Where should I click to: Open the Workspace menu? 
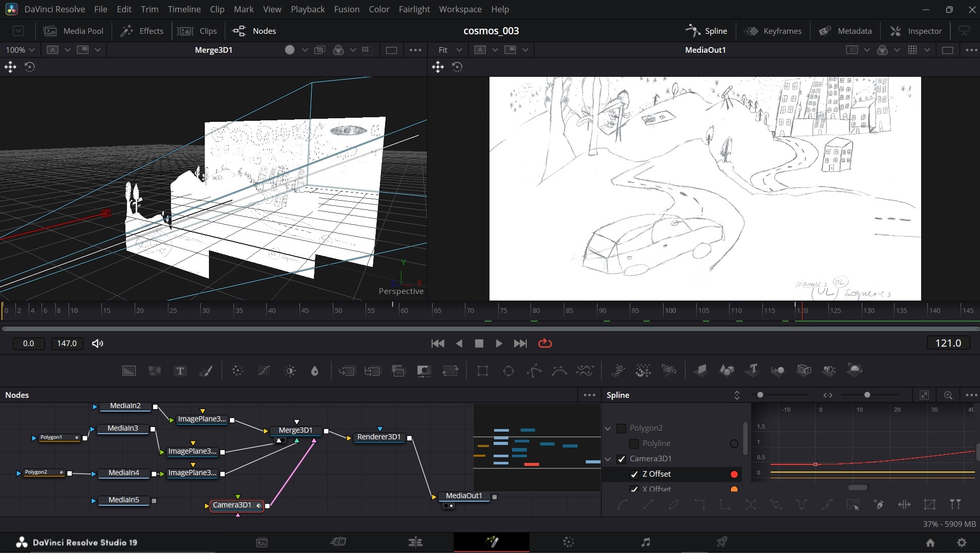pos(460,9)
